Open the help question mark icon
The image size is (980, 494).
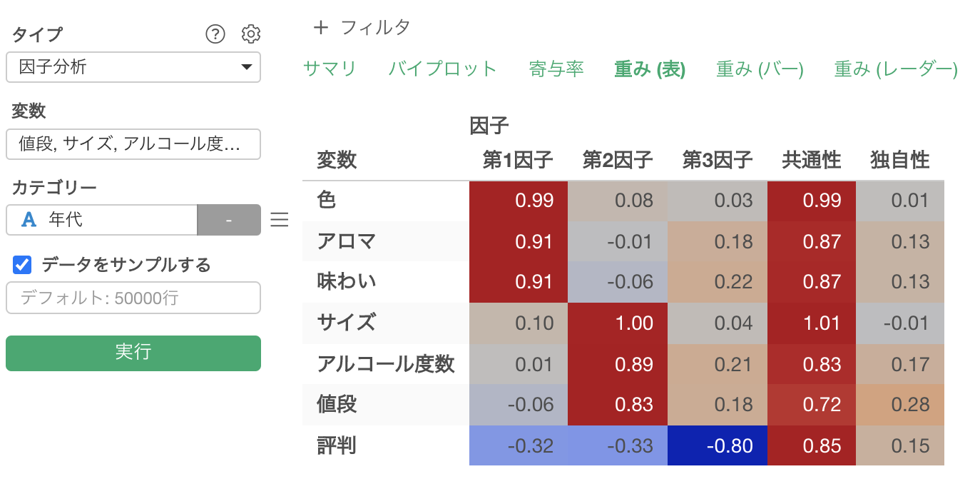pos(215,34)
